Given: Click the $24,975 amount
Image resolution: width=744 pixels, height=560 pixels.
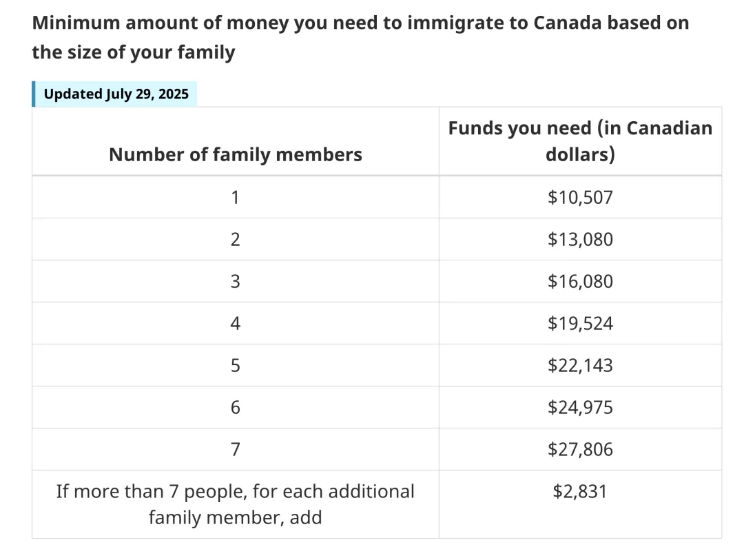Looking at the screenshot, I should [580, 408].
